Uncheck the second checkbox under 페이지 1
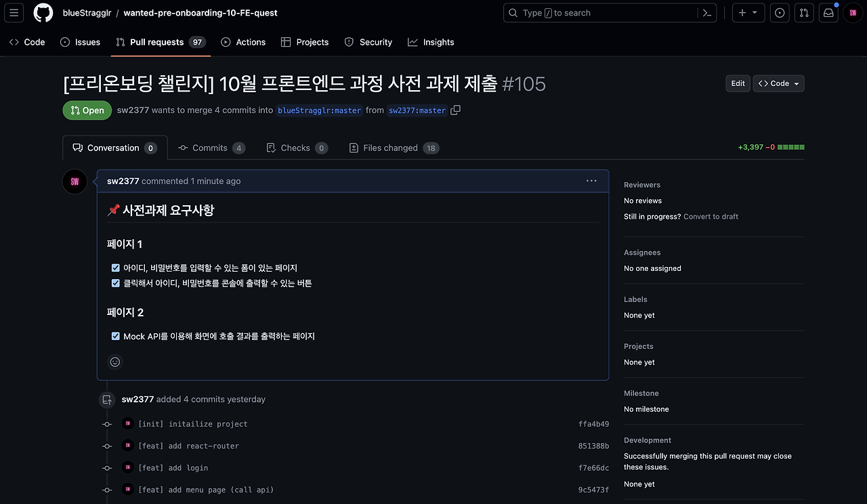This screenshot has height=504, width=867. [x=115, y=282]
